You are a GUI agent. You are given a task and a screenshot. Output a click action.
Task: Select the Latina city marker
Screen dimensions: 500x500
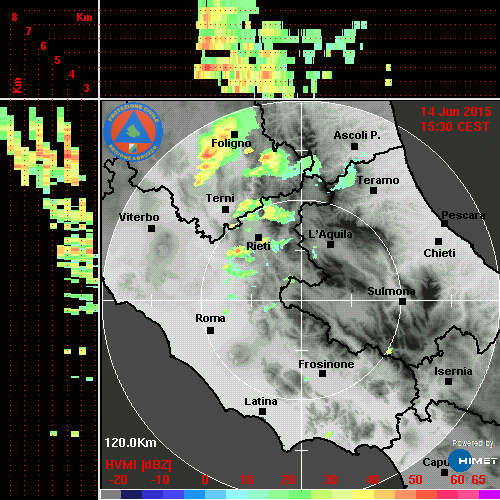(x=262, y=411)
